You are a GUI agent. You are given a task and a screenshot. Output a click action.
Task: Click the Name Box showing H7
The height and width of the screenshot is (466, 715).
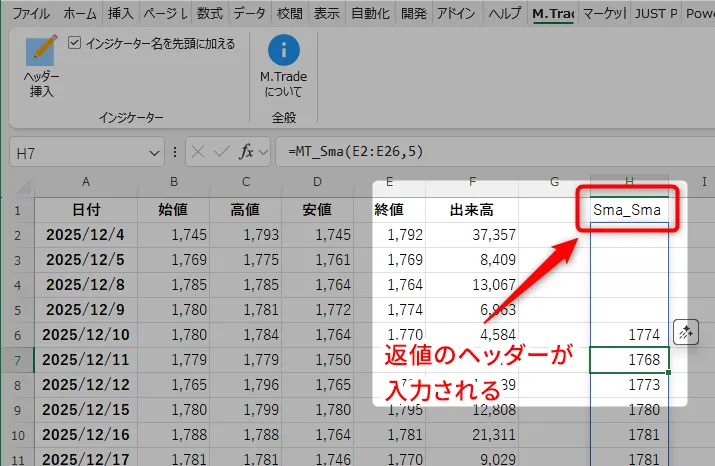(x=87, y=152)
